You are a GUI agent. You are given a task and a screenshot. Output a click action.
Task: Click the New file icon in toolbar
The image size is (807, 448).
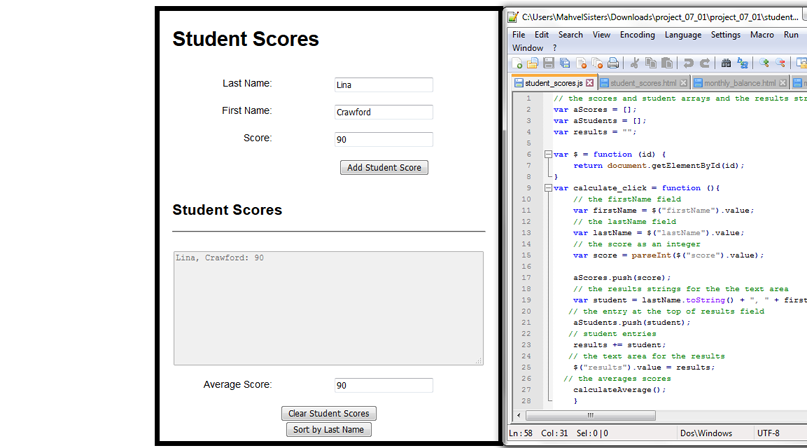click(518, 64)
